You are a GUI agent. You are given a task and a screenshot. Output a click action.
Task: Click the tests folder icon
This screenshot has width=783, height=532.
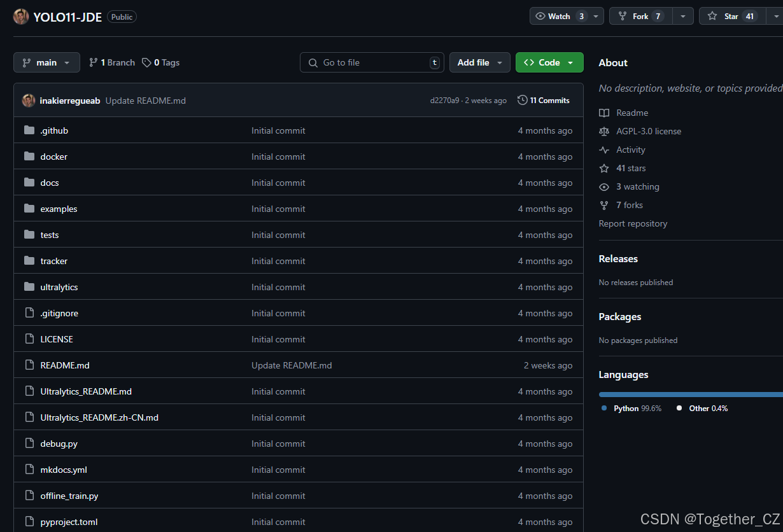pos(29,235)
